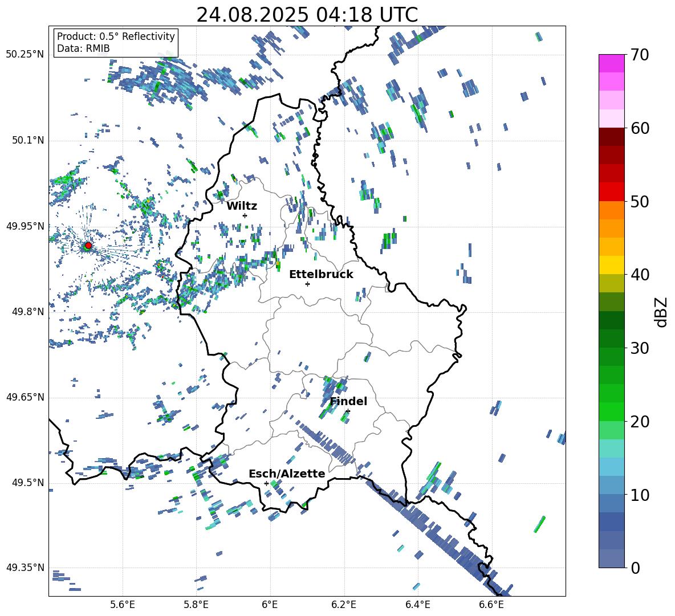The image size is (675, 616).
Task: Click the magenta top segment of the colorbar
Action: tap(611, 63)
